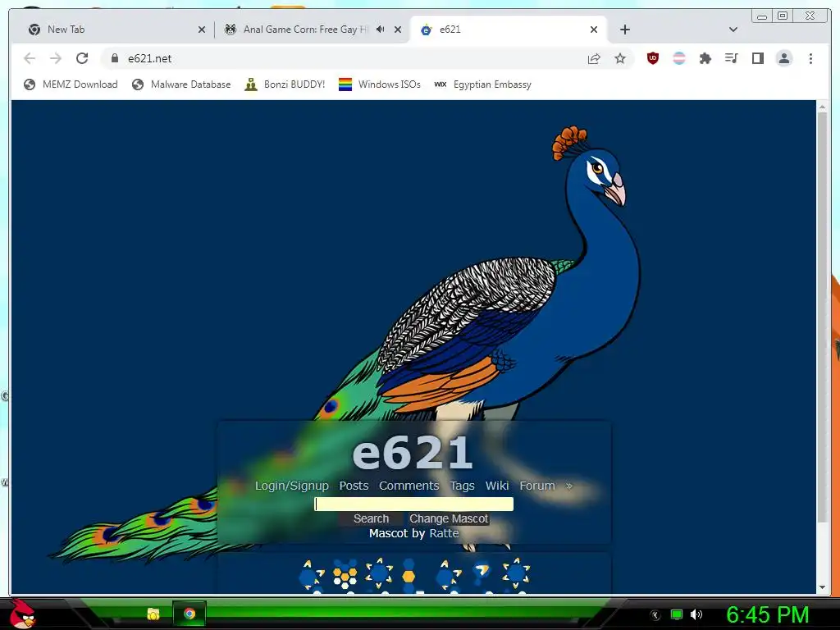Open the file explorer taskbar icon

pyautogui.click(x=153, y=614)
